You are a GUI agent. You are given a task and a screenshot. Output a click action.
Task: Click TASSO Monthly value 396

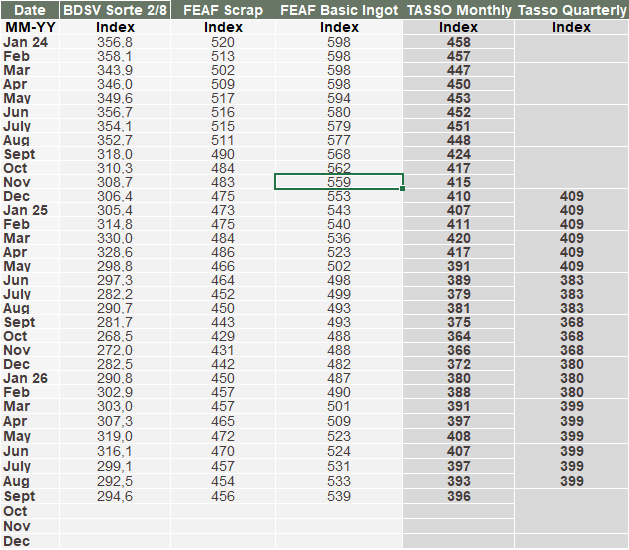(459, 496)
